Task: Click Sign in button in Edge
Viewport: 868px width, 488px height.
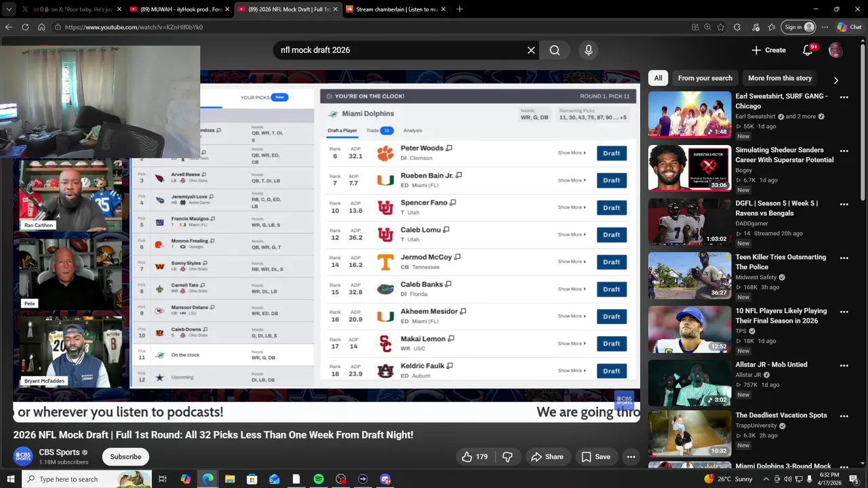Action: (799, 27)
